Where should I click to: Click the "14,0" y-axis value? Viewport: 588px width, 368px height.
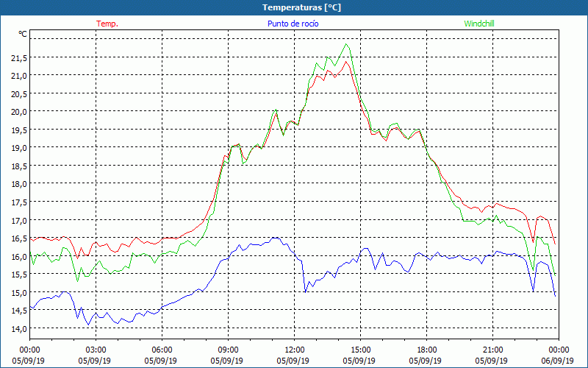point(19,328)
